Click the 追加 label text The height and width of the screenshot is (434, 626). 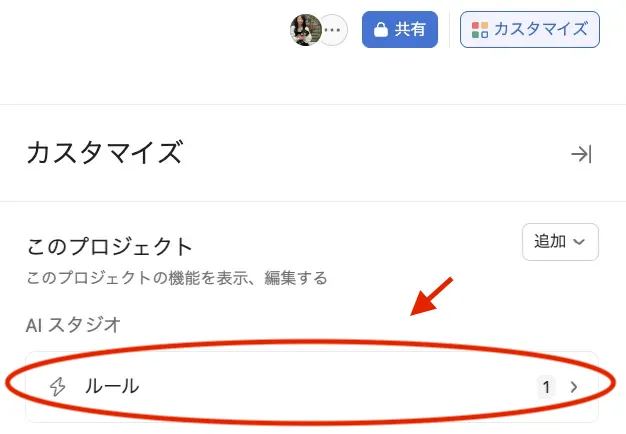pyautogui.click(x=550, y=241)
